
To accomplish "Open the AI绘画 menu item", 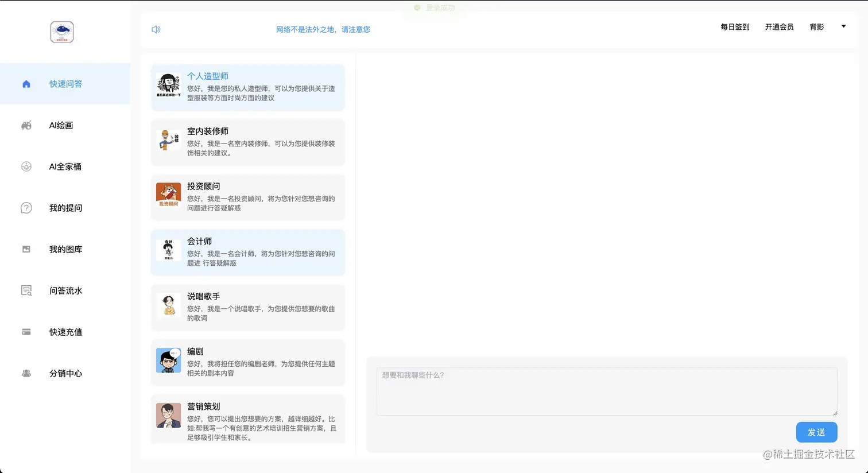I will click(x=65, y=125).
